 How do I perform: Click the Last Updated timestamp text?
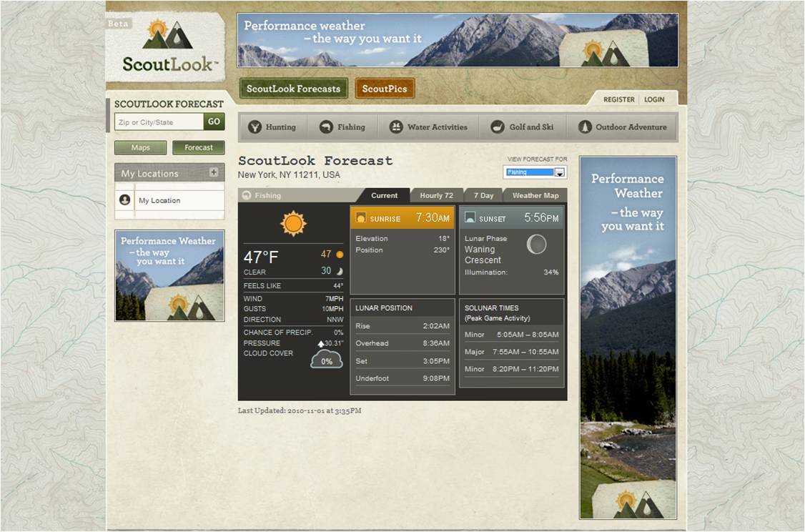click(x=300, y=411)
